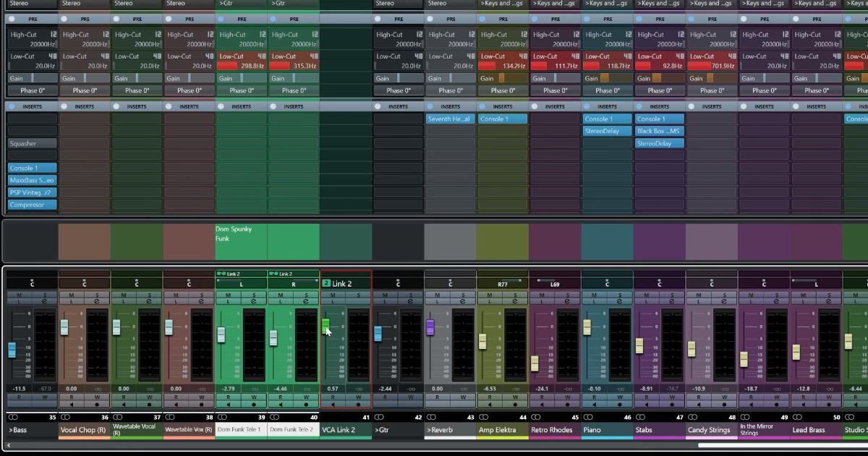Viewport: 868px width, 456px height.
Task: Enable Write automation on the Piano channel
Action: point(621,396)
